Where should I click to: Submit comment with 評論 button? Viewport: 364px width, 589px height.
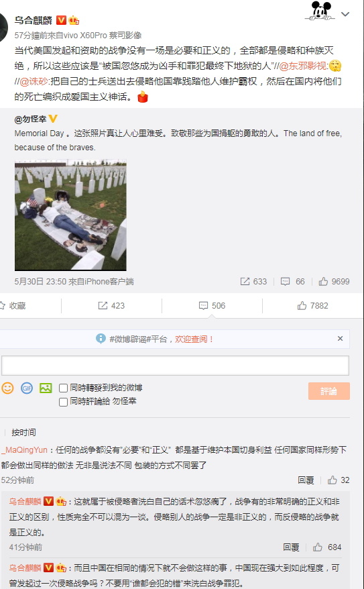coord(329,391)
